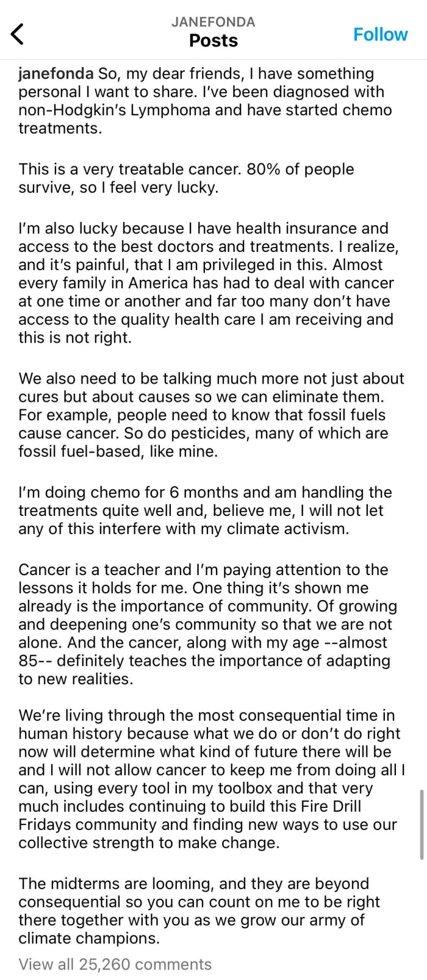Tap the Posts title in header

click(x=213, y=41)
